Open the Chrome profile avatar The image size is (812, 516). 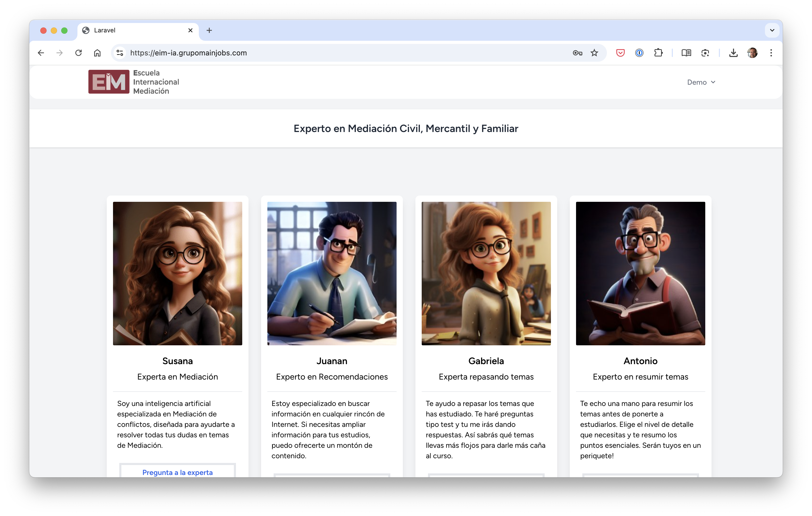coord(752,53)
